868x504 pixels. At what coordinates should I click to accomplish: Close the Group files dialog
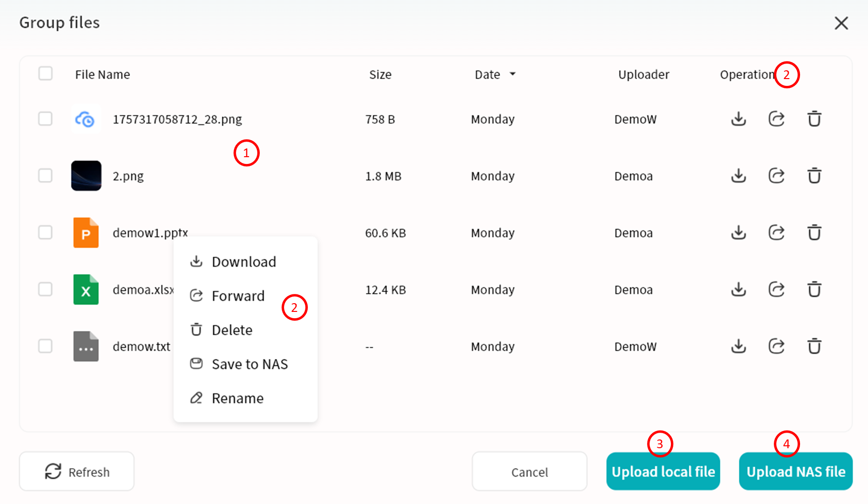coord(841,23)
